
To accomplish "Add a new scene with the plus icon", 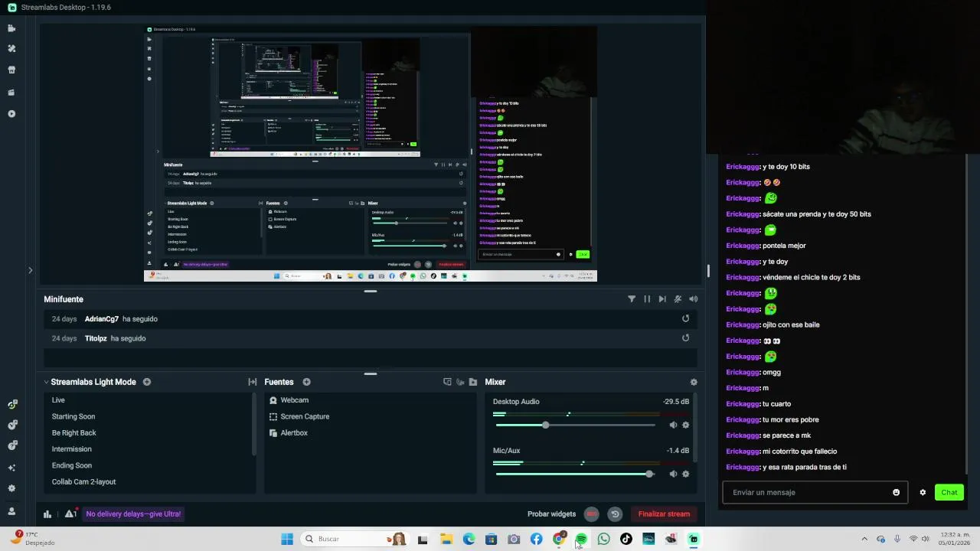I will (x=147, y=382).
